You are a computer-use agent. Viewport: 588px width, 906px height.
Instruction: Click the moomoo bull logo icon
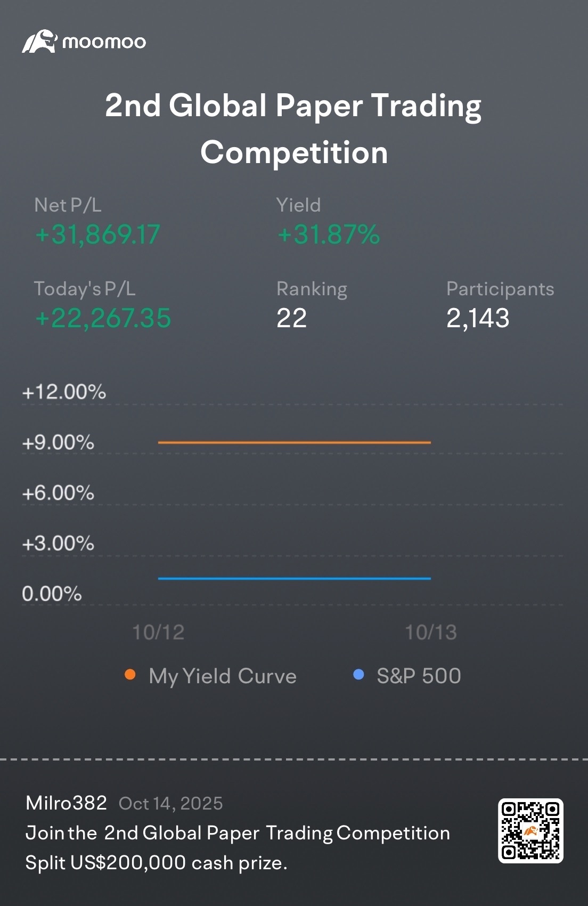point(38,42)
